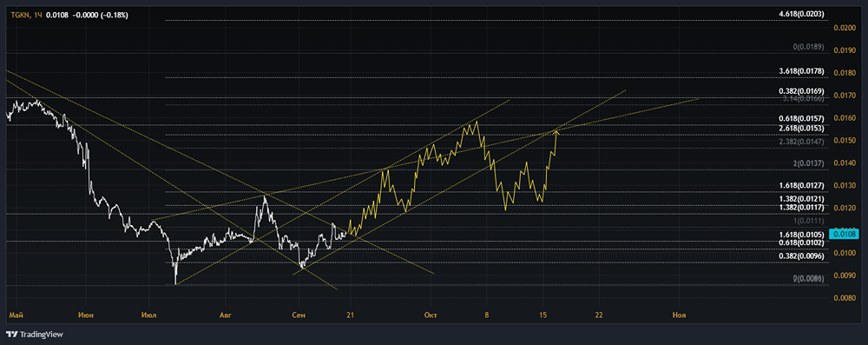
Task: Click the 1.382(0.0117) level label
Action: (801, 208)
